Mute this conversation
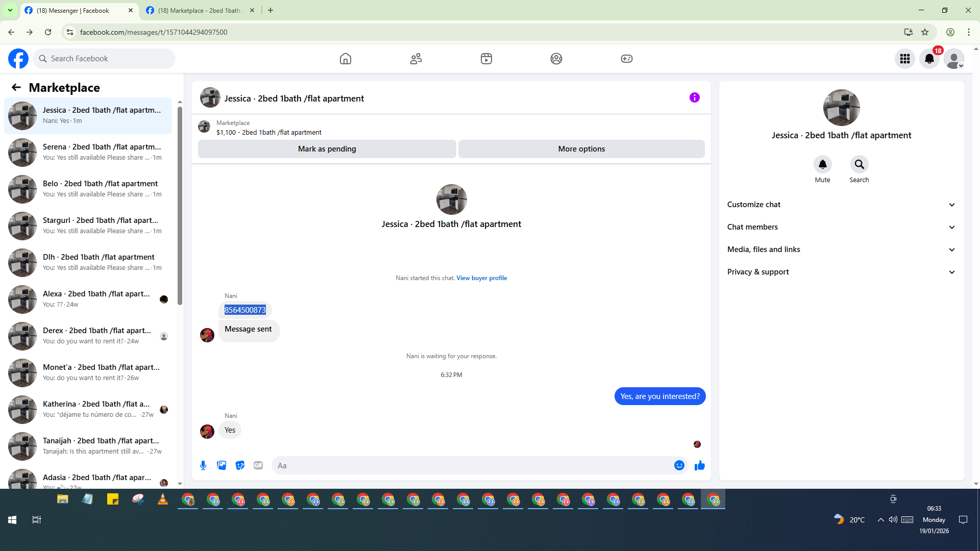The image size is (980, 551). (822, 165)
